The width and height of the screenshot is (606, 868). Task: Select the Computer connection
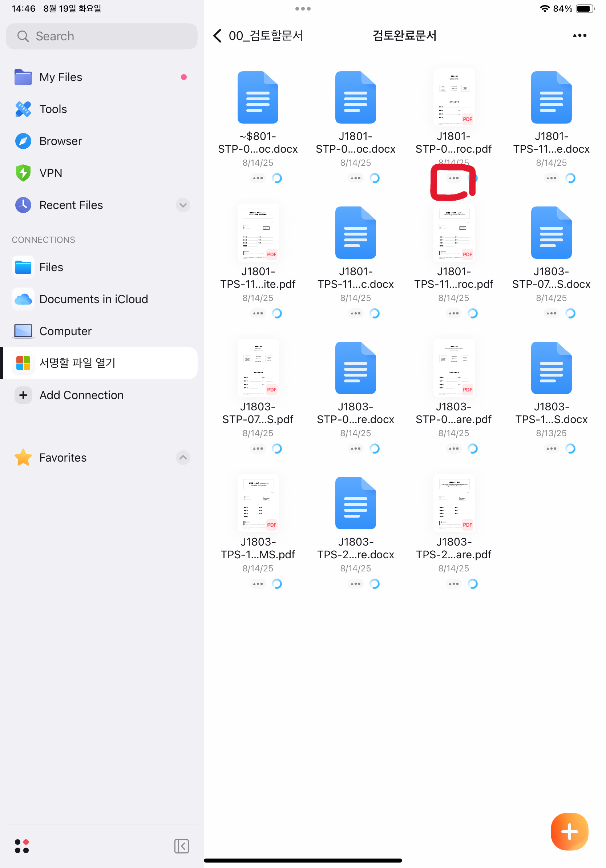(65, 331)
